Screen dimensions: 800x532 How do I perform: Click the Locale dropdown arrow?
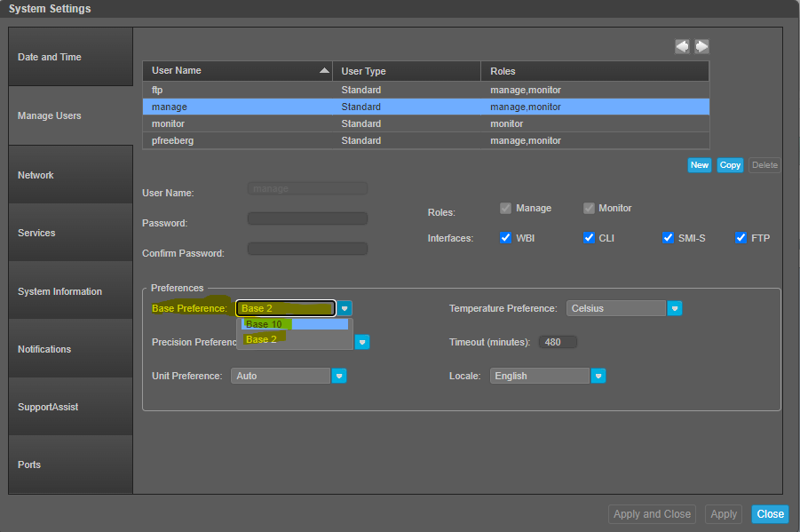click(x=598, y=376)
